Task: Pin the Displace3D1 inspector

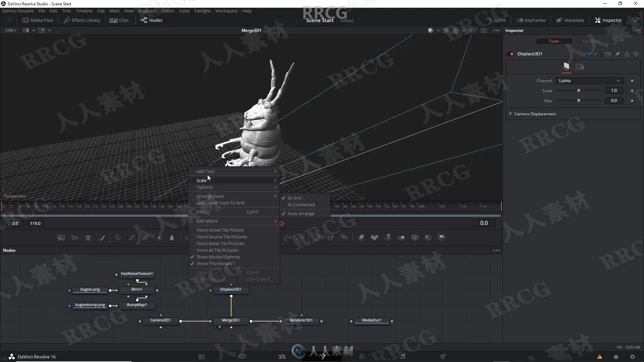Action: click(617, 54)
